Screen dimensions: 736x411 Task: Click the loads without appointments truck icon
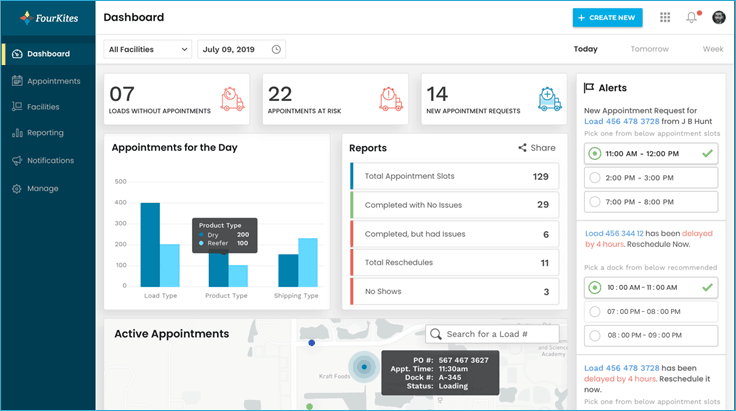[231, 98]
